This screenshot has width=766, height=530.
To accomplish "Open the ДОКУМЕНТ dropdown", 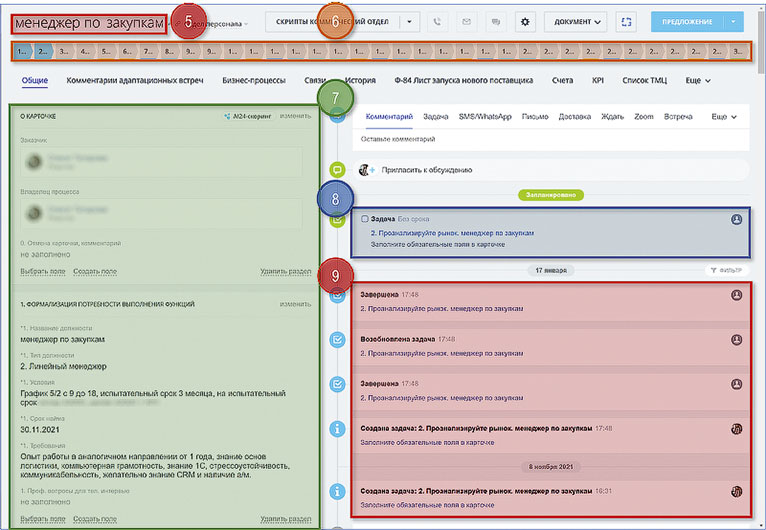I will pyautogui.click(x=575, y=22).
